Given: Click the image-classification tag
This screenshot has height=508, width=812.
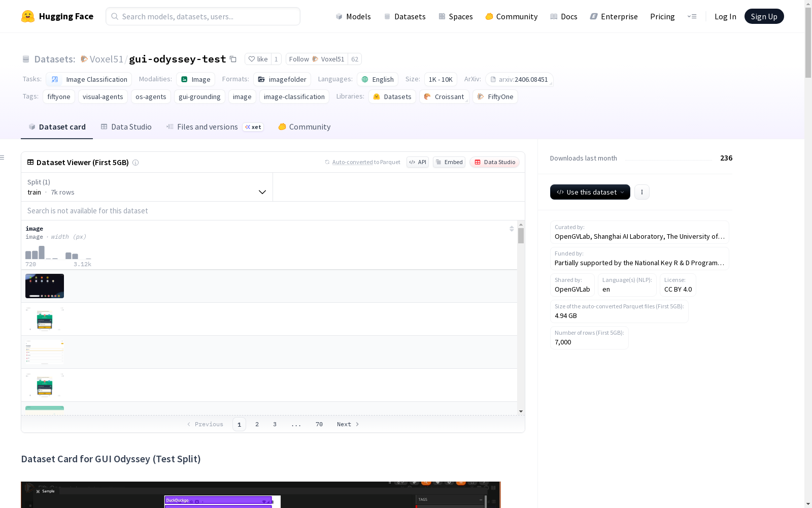Looking at the screenshot, I should tap(294, 97).
